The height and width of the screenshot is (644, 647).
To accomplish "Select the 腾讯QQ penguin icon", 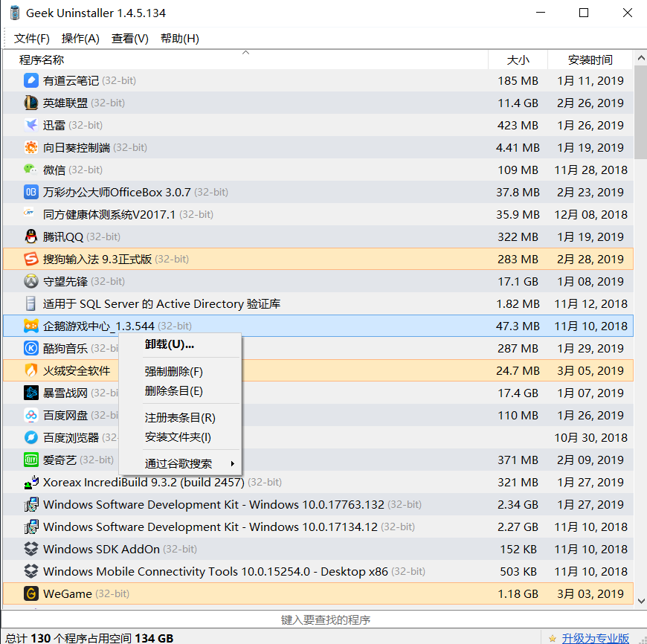I will (31, 236).
